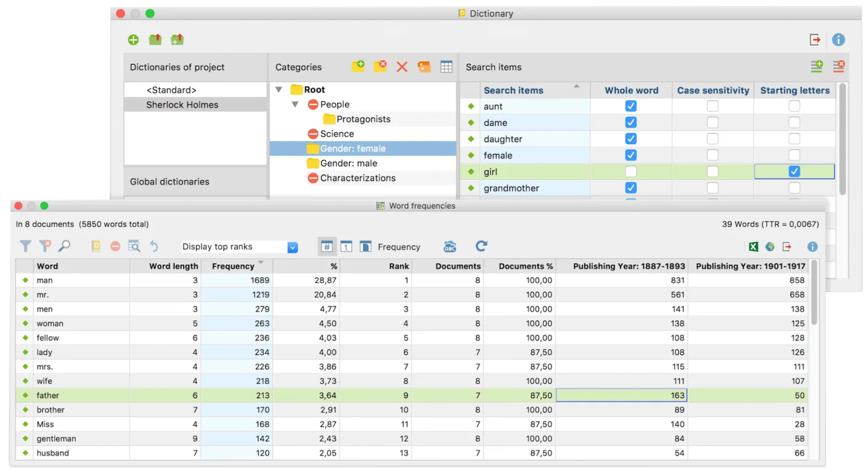The width and height of the screenshot is (868, 474).
Task: Click the refresh arrow icon
Action: tap(481, 246)
